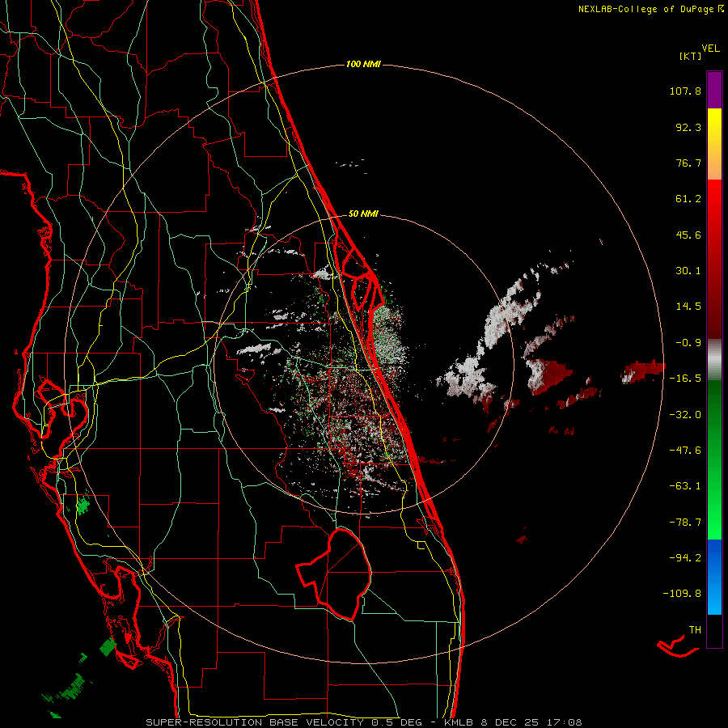Click the -16.5 legend value

pos(685,379)
